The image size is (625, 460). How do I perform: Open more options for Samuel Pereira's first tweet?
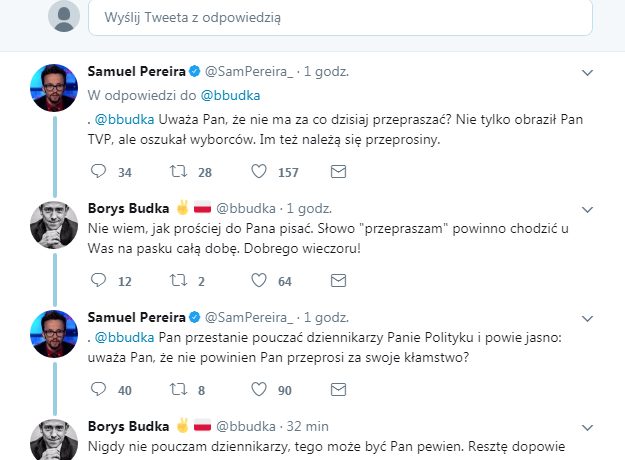[588, 73]
